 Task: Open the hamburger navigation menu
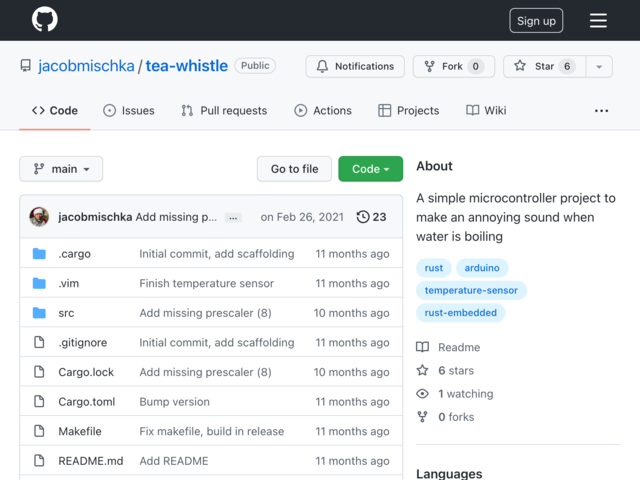[598, 20]
